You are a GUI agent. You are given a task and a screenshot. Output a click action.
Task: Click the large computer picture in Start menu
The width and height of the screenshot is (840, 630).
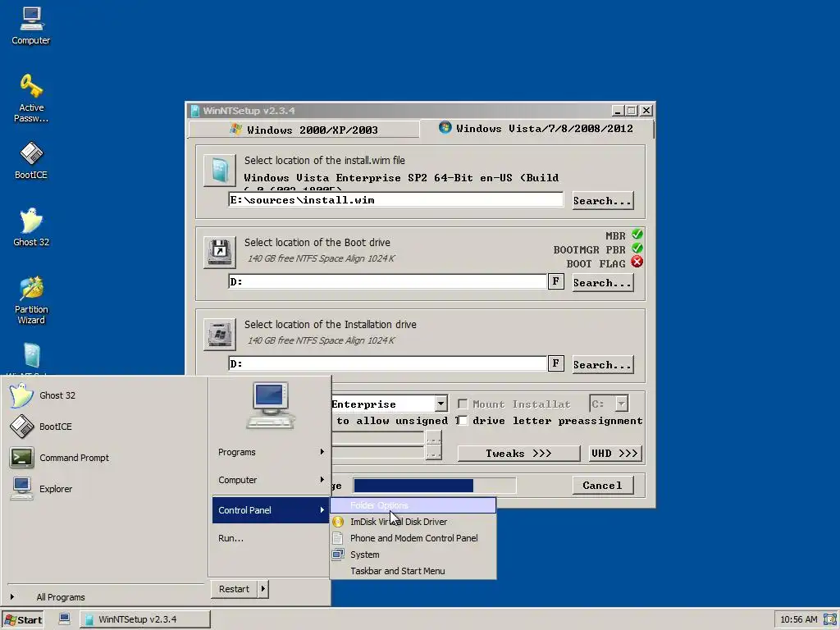coord(271,405)
